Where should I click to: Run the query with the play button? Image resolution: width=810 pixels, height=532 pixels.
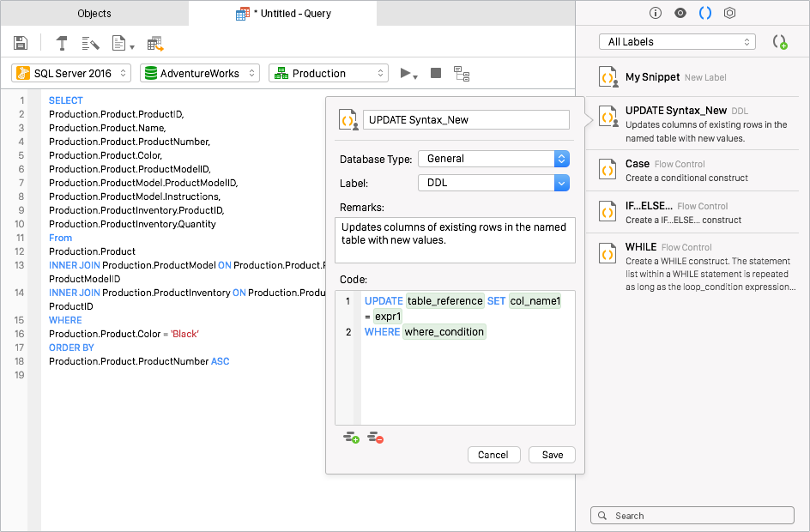[406, 73]
